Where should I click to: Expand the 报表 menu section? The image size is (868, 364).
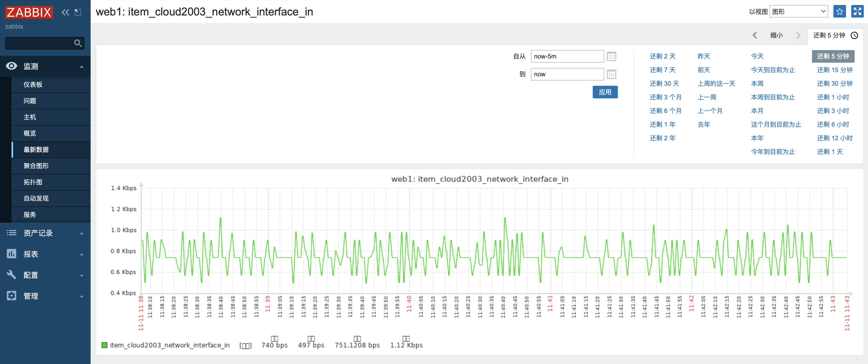click(81, 254)
